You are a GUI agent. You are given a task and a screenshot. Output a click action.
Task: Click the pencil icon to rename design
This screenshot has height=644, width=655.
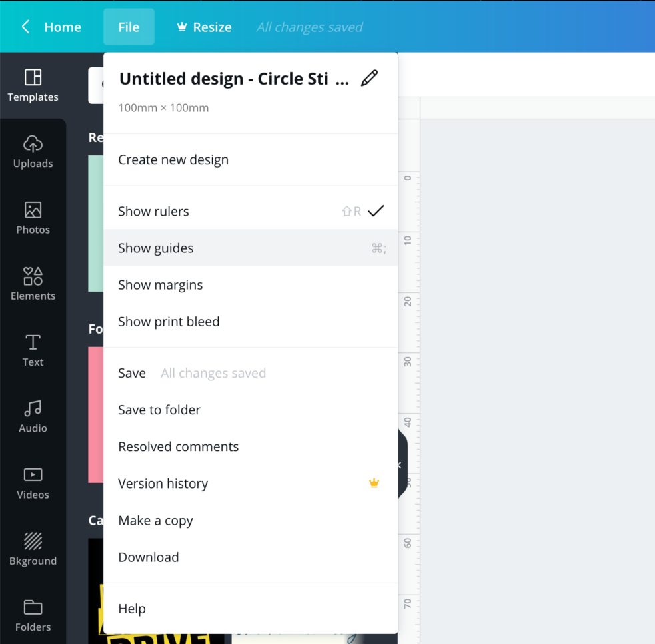[368, 79]
